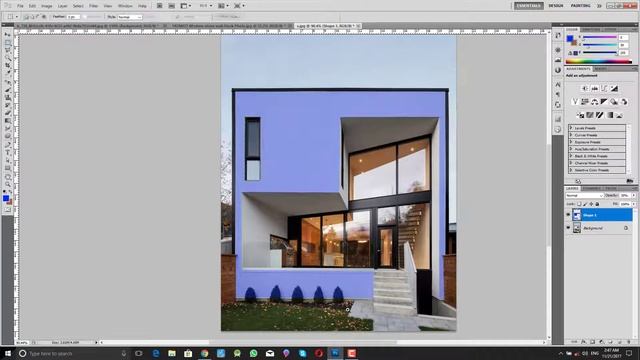Select the Rectangular Marquee tool in toolbox
Viewport: 640px width, 360px height.
point(7,42)
